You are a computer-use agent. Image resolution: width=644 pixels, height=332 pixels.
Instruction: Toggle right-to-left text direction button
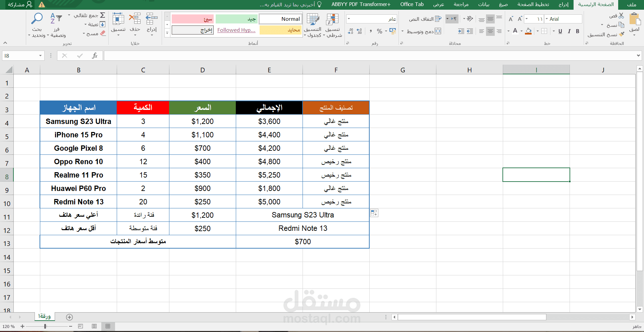coord(452,19)
